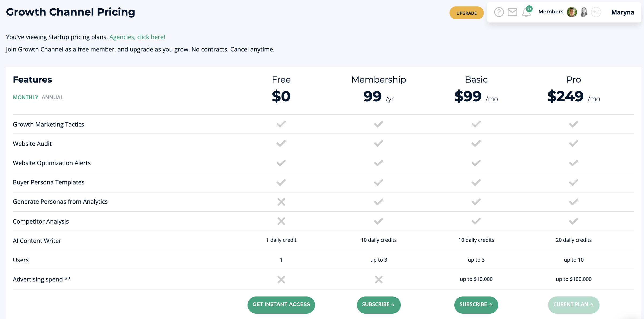This screenshot has width=644, height=319.
Task: Click Generate Personas checkmark under Basic
Action: [476, 202]
